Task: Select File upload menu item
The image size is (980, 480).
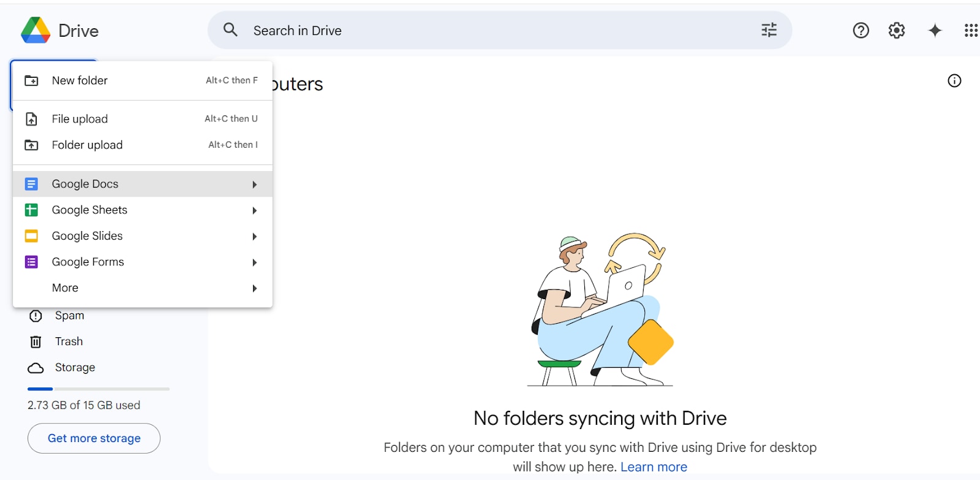Action: pos(143,119)
